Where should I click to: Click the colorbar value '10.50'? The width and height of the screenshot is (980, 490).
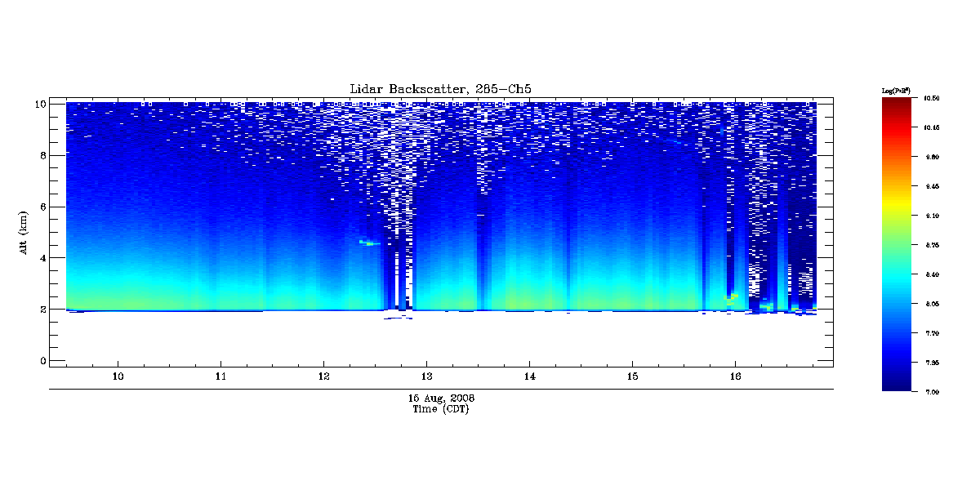(932, 98)
